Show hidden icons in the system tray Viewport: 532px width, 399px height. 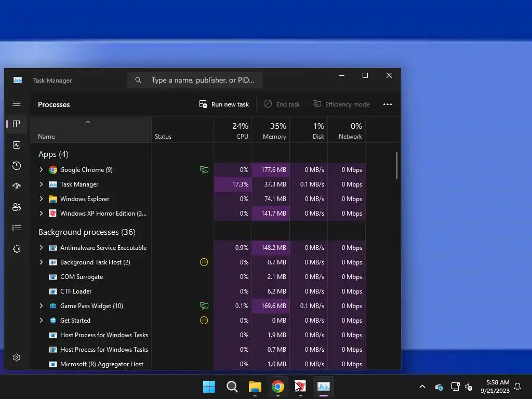422,387
